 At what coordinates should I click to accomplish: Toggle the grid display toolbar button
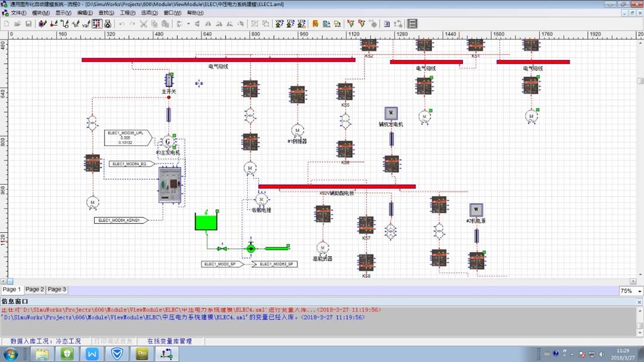point(98,24)
